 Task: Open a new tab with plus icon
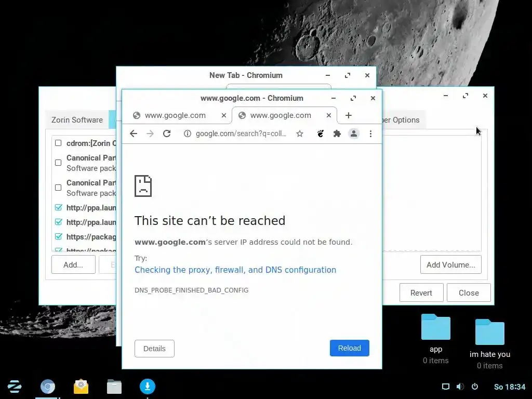pyautogui.click(x=349, y=115)
